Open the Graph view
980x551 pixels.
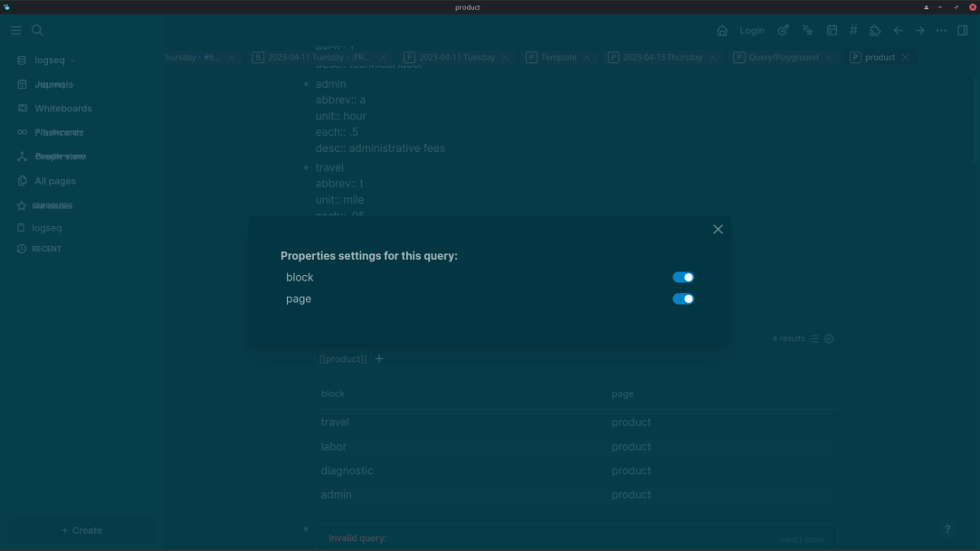click(x=60, y=156)
